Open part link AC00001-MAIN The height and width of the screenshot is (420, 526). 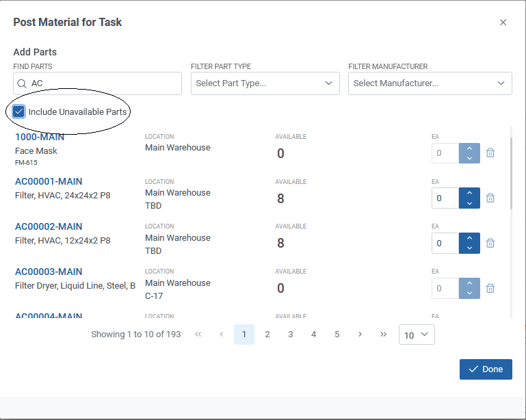(49, 181)
